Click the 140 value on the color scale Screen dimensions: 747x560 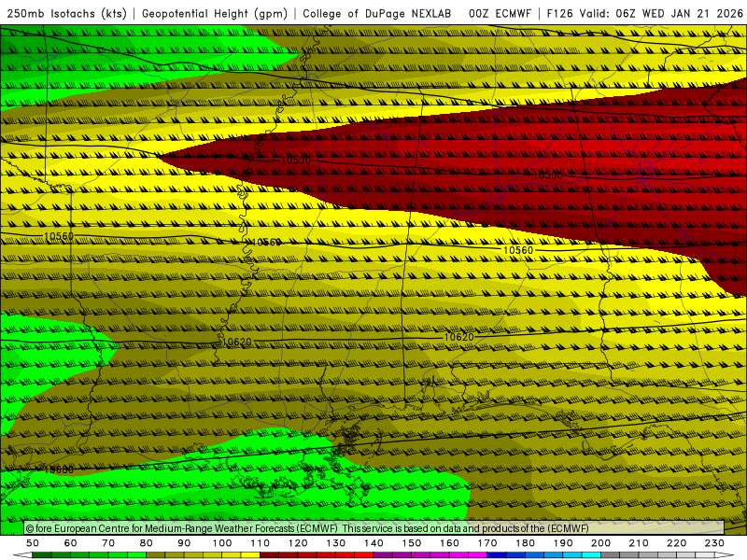click(x=373, y=543)
